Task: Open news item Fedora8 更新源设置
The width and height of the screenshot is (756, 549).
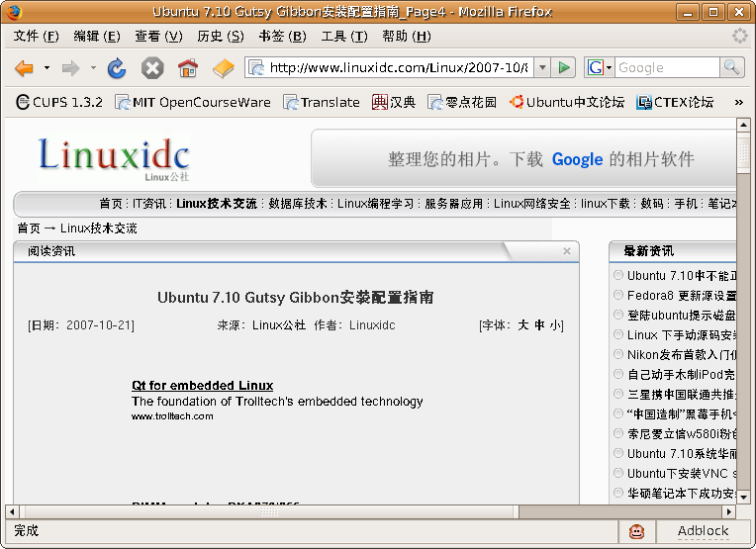Action: click(x=682, y=296)
